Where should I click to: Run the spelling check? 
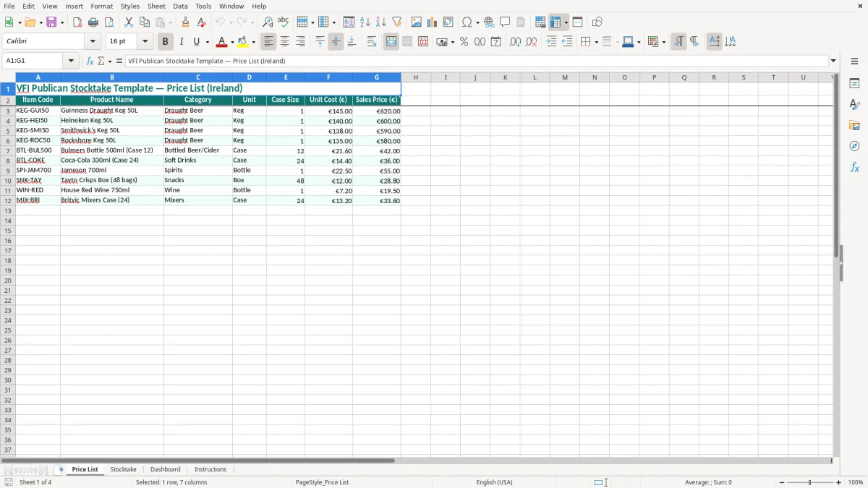coord(284,22)
